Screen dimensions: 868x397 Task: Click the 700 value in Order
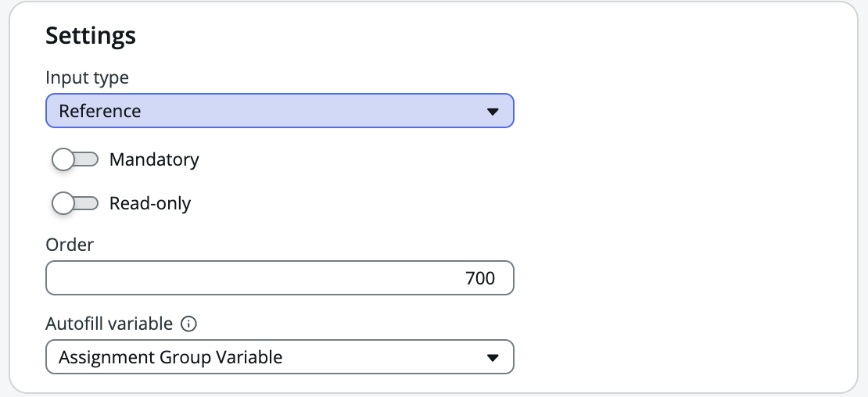(x=480, y=278)
